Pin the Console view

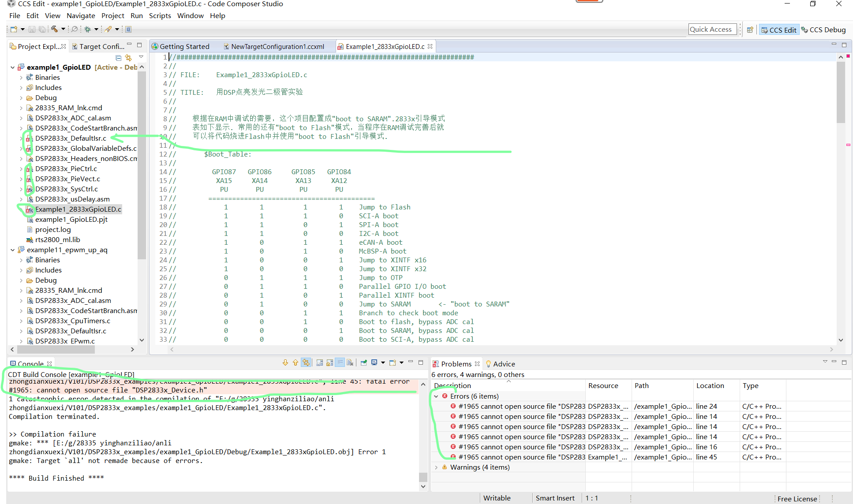click(x=363, y=362)
